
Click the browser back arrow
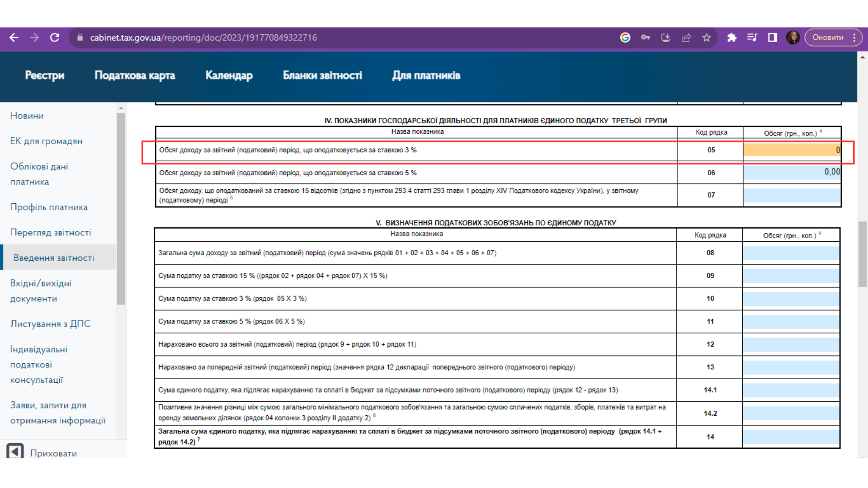coord(14,38)
